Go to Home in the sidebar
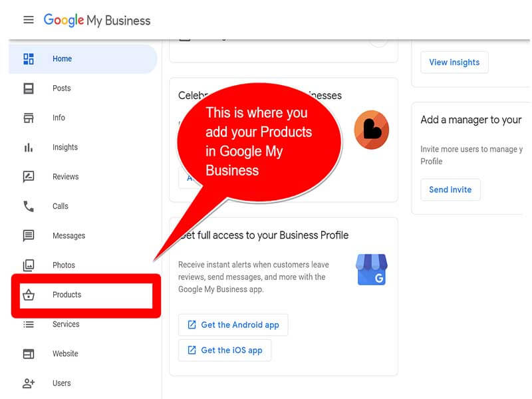532x399 pixels. coord(82,59)
